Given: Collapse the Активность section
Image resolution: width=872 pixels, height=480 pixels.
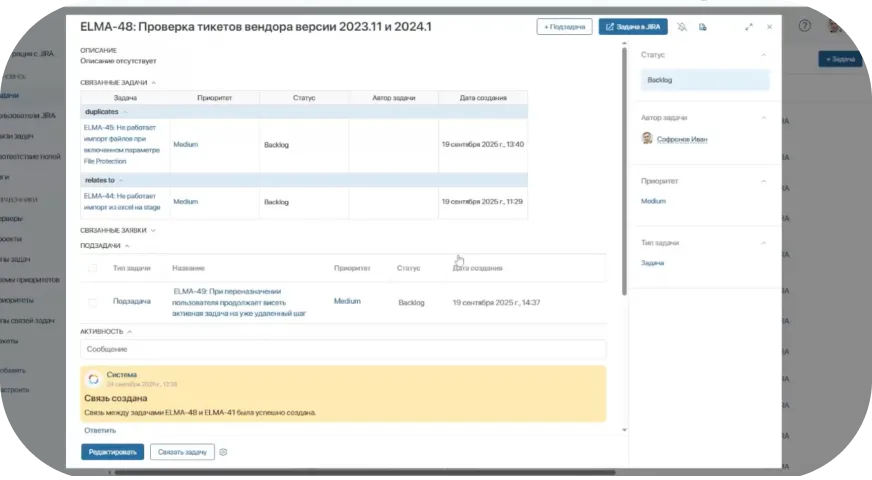Looking at the screenshot, I should click(130, 331).
